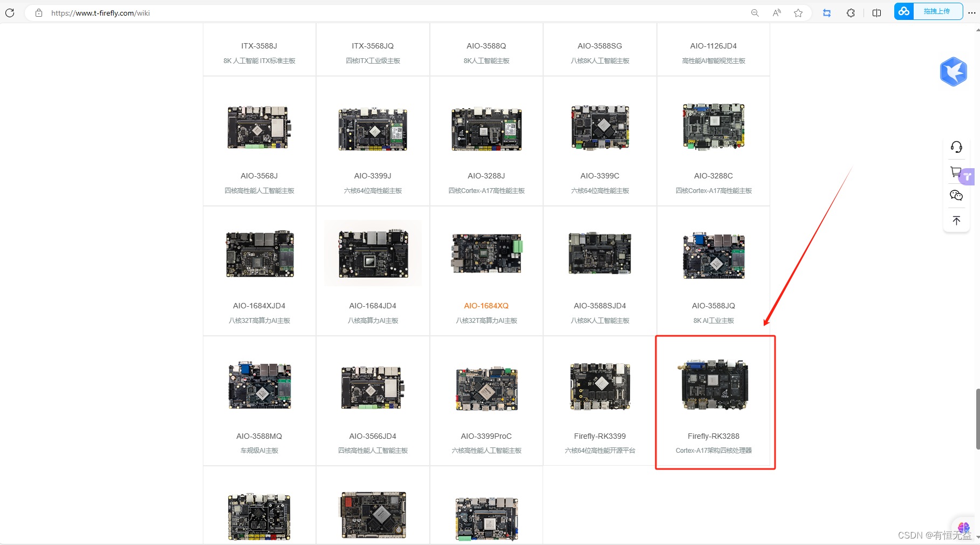
Task: Click the AIO-3566JD4 title text
Action: pos(373,436)
